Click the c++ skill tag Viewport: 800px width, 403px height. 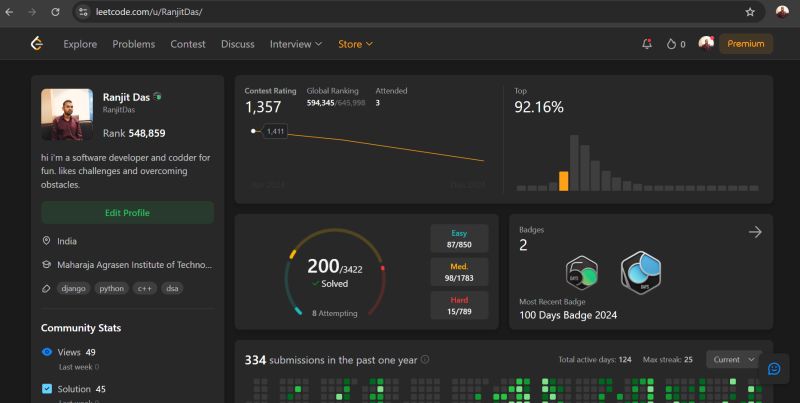(x=144, y=288)
